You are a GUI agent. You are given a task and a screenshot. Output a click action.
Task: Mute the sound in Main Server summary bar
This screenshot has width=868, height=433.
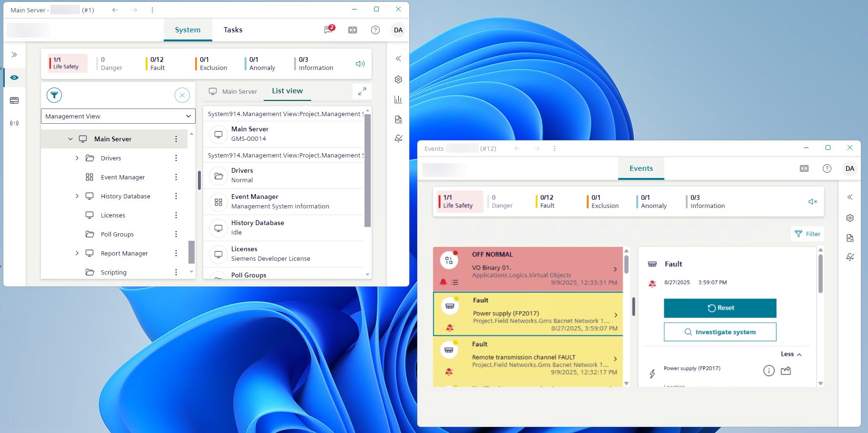[360, 64]
